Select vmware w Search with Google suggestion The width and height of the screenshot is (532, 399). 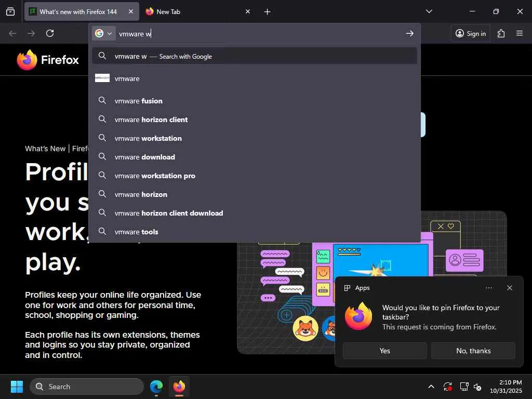pyautogui.click(x=255, y=56)
